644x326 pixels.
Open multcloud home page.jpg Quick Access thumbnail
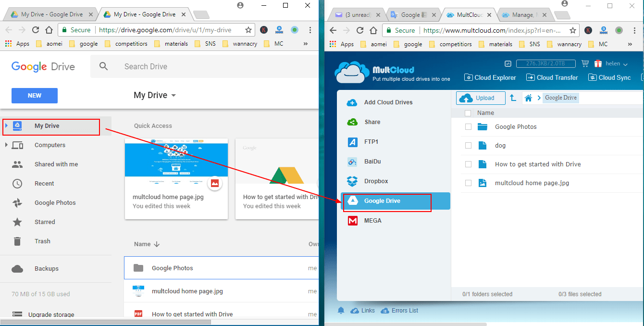point(176,179)
